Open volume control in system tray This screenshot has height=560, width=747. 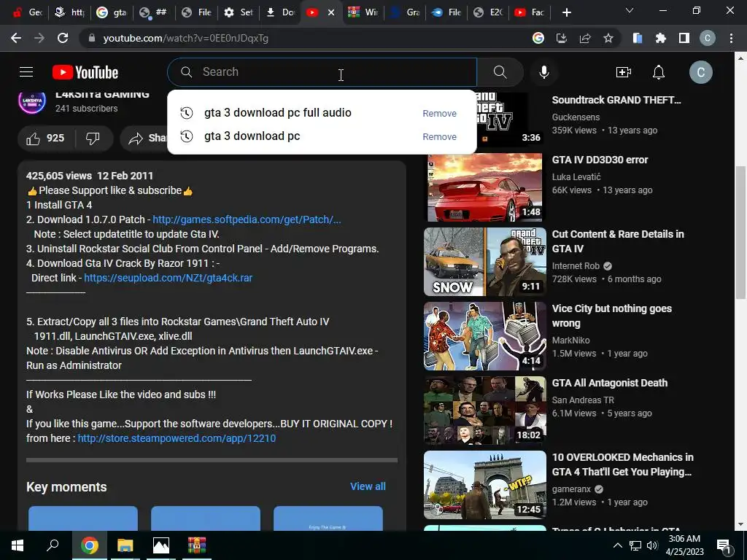(652, 545)
